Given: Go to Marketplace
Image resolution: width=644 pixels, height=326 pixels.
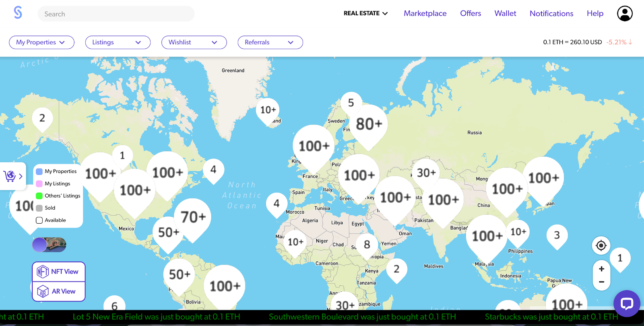Looking at the screenshot, I should (425, 13).
